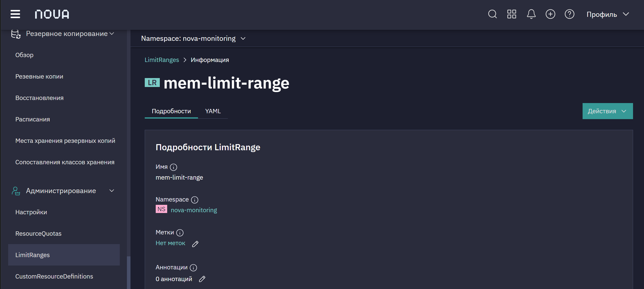Open Сопоставления классов хранения

[65, 162]
